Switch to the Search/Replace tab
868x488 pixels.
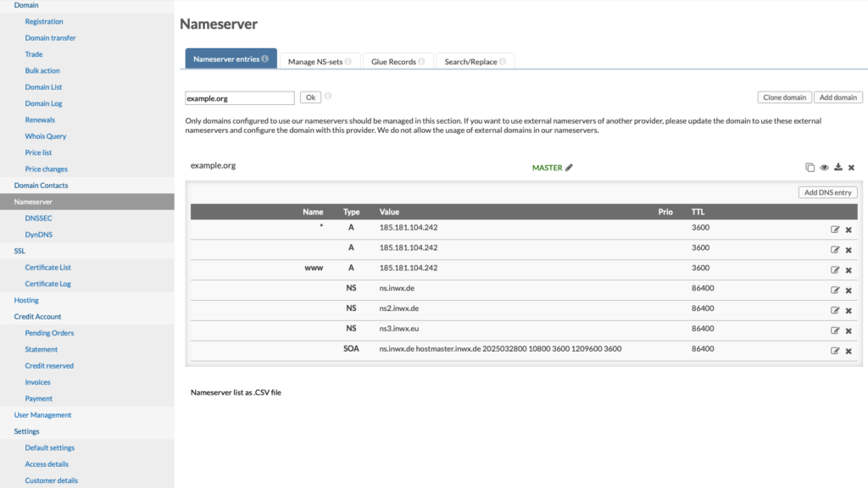pyautogui.click(x=470, y=60)
